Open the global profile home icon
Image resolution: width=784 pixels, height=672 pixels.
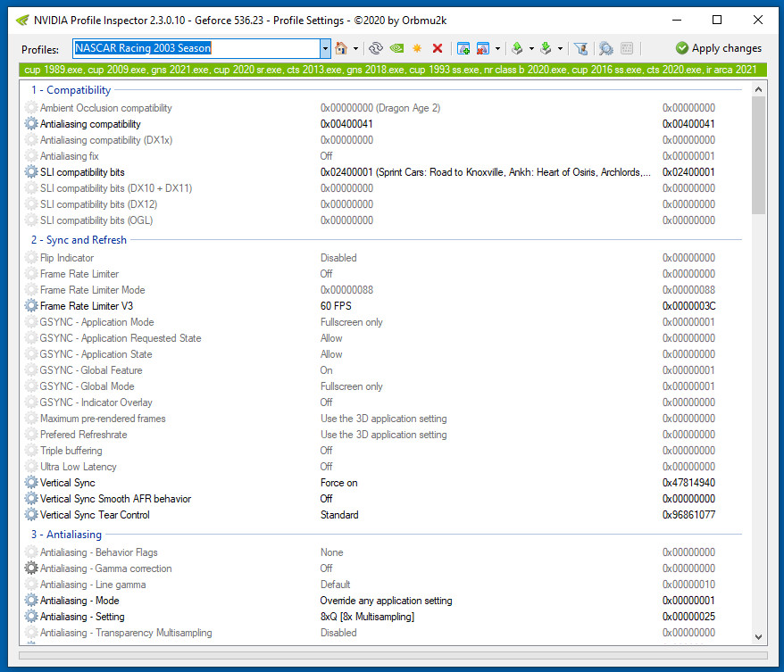tap(341, 48)
